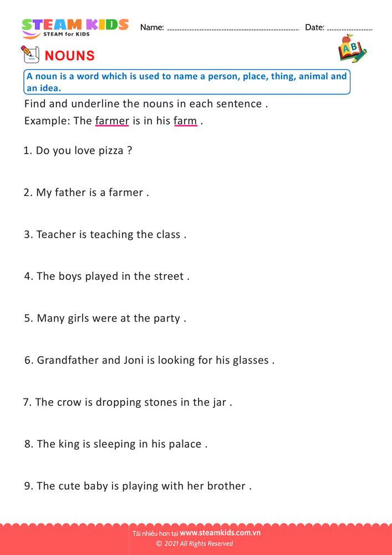Click the word "brother" in sentence 9
The image size is (392, 555).
point(226,486)
